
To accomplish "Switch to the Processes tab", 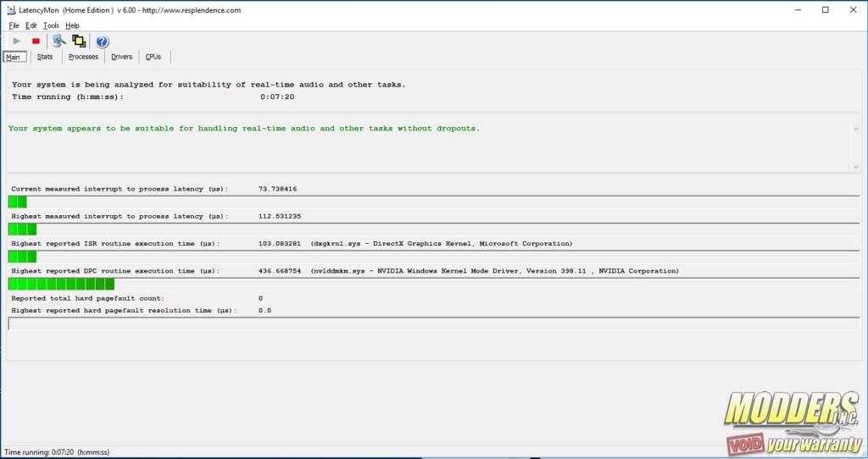I will coord(83,57).
